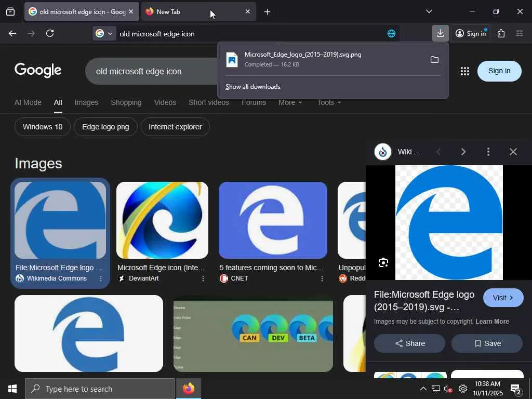Image resolution: width=532 pixels, height=399 pixels.
Task: Click the network tray icon
Action: point(436,389)
